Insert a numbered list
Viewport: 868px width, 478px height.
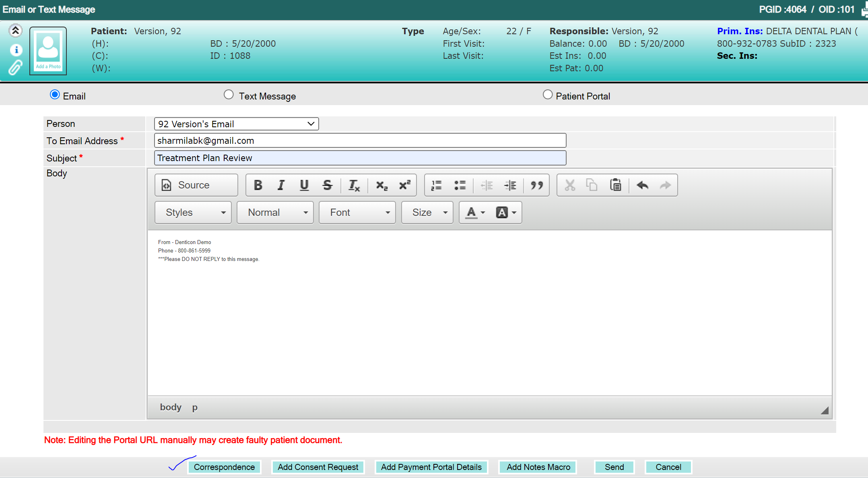point(437,185)
